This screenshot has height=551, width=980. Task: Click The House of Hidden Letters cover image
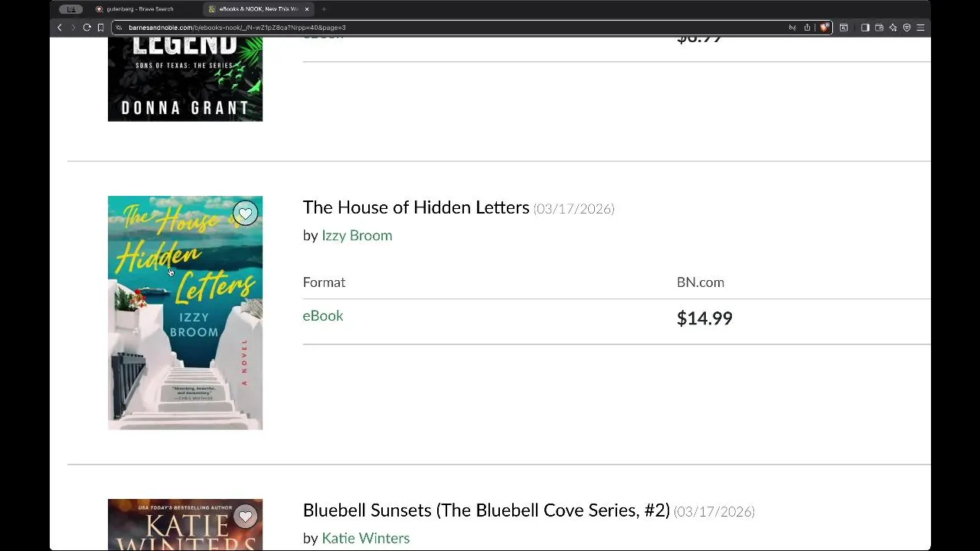pyautogui.click(x=185, y=312)
